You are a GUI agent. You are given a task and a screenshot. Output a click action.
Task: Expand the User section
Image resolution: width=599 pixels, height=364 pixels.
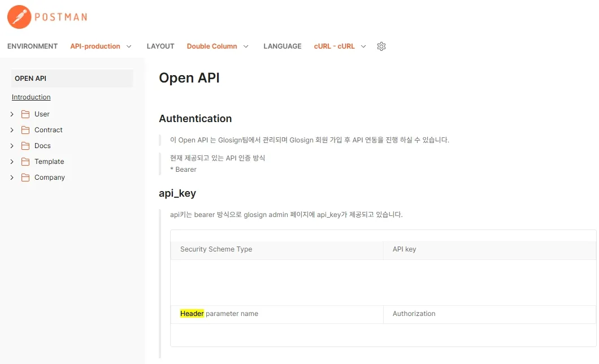12,114
